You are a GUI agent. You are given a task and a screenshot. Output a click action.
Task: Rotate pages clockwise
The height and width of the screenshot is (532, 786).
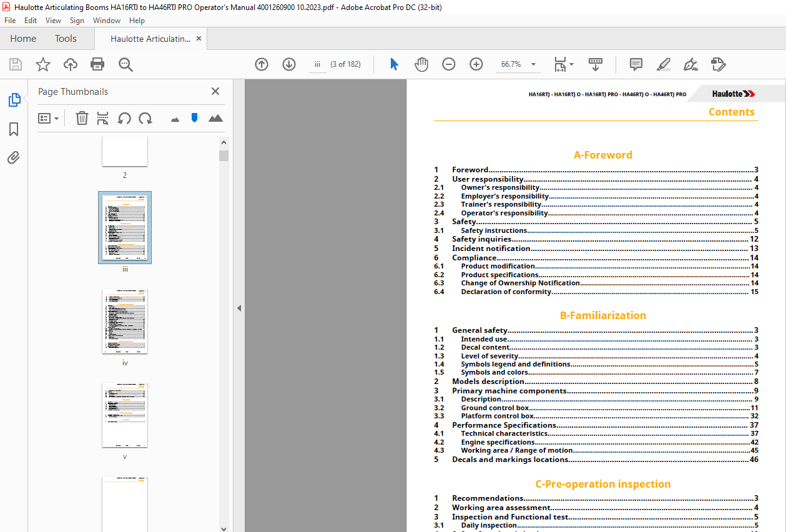coord(145,118)
